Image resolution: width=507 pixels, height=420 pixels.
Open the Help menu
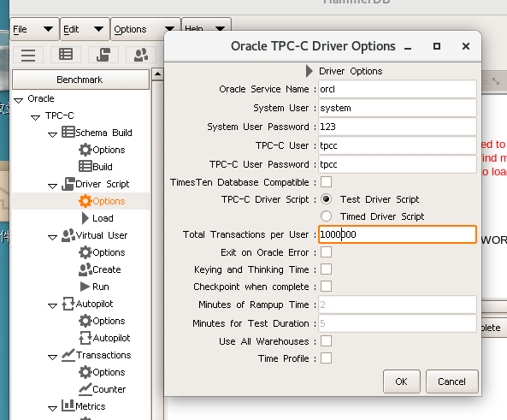tap(206, 26)
